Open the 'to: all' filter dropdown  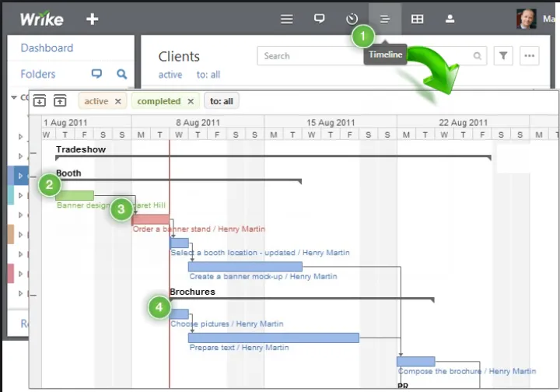click(x=222, y=101)
